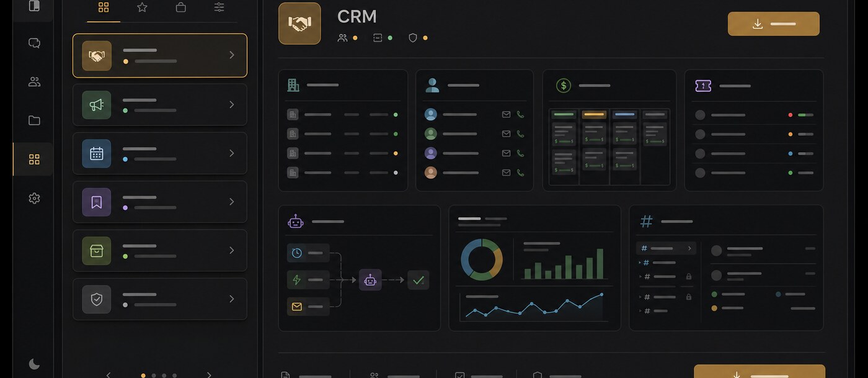The image size is (868, 378).
Task: Email the contact with the blue avatar
Action: 506,114
